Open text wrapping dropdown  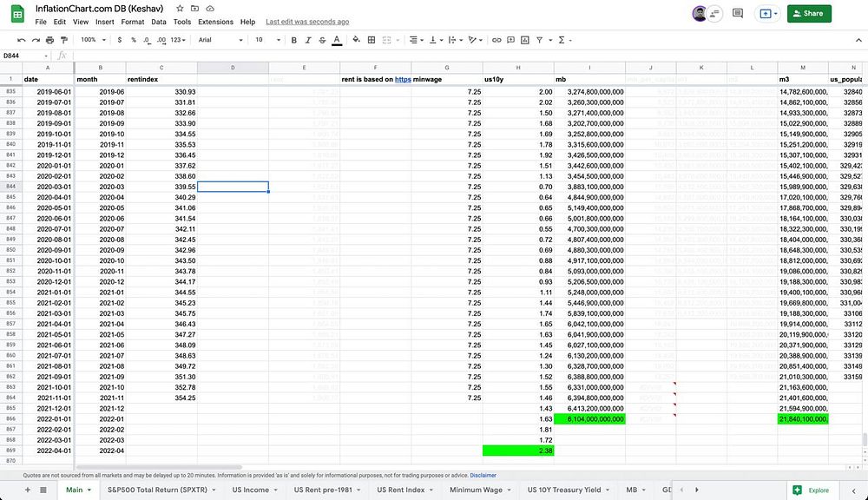pyautogui.click(x=455, y=40)
